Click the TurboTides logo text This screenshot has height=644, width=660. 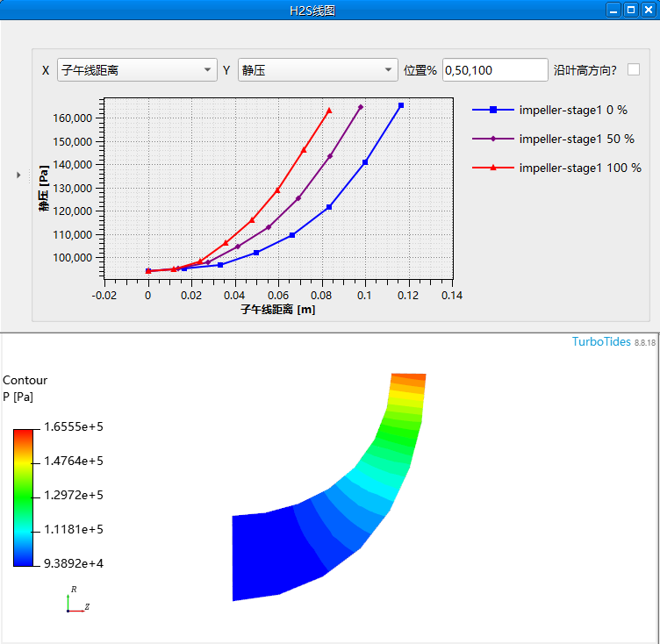(x=601, y=341)
